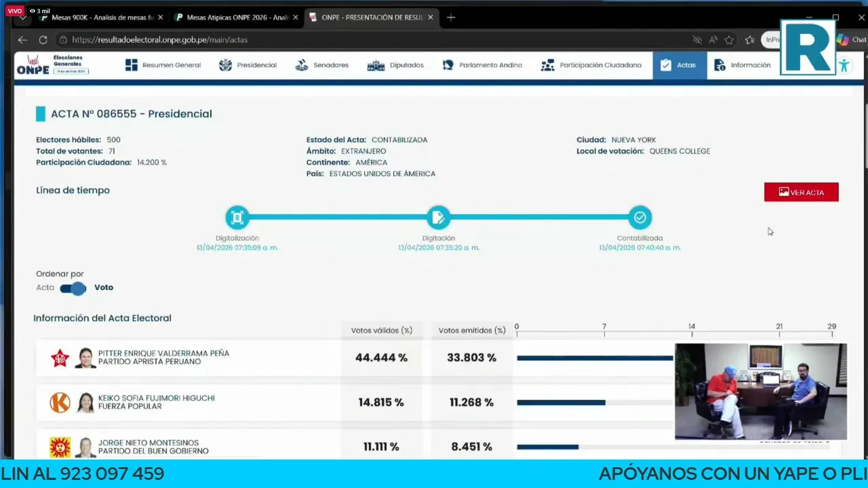Select the '44.444 %' valid votes value

(x=381, y=358)
